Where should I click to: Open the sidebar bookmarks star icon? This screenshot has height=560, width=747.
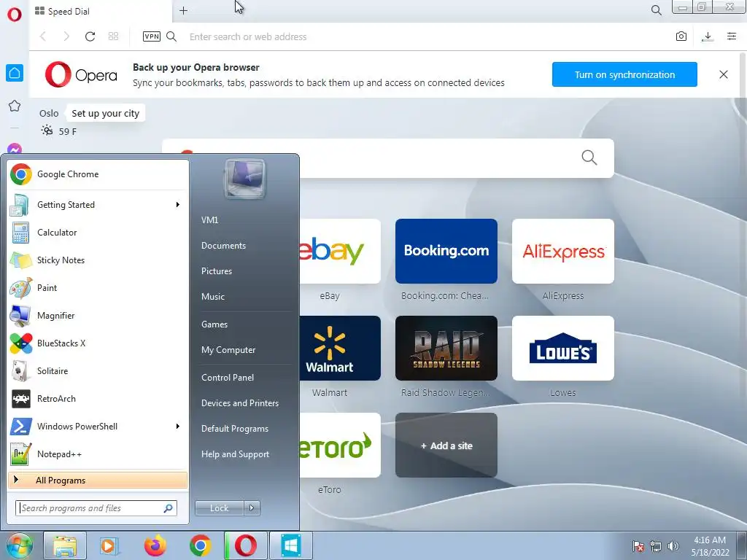15,106
